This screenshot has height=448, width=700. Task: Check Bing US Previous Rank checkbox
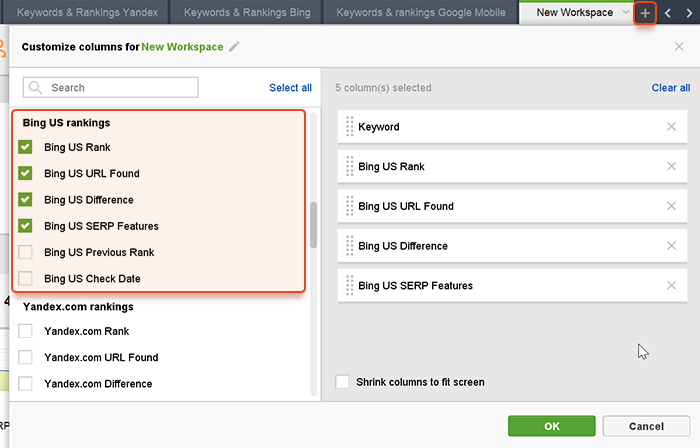tap(25, 252)
